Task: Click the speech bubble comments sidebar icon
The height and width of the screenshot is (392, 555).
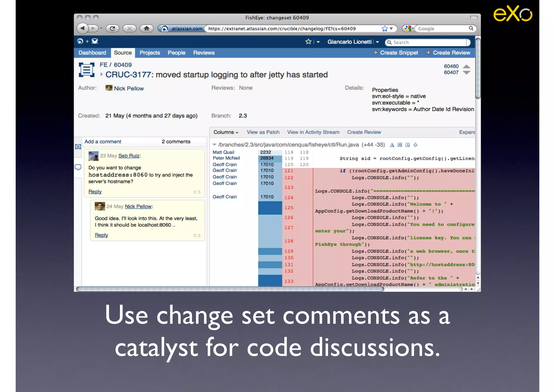Action: pos(78,168)
